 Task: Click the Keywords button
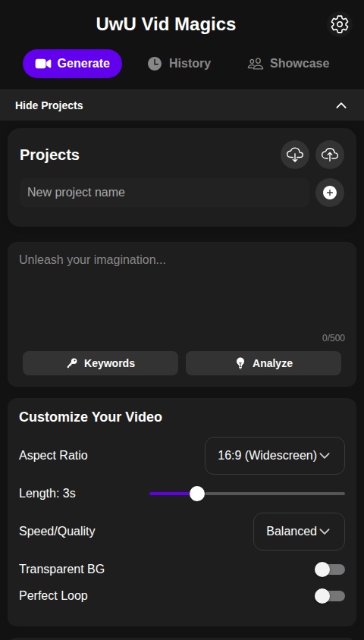pyautogui.click(x=100, y=363)
